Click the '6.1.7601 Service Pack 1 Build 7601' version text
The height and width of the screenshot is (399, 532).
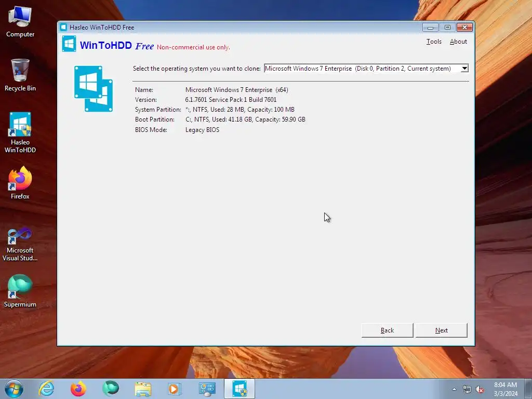(231, 100)
